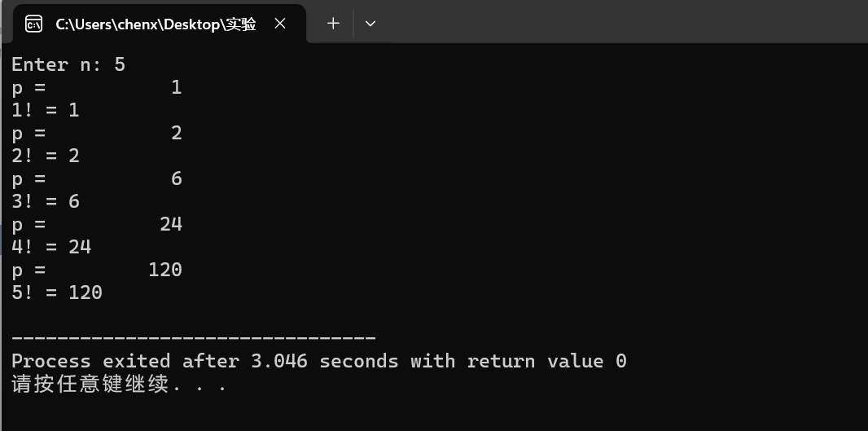
Task: Expand the new tab profile dropdown chevron
Action: (x=370, y=24)
